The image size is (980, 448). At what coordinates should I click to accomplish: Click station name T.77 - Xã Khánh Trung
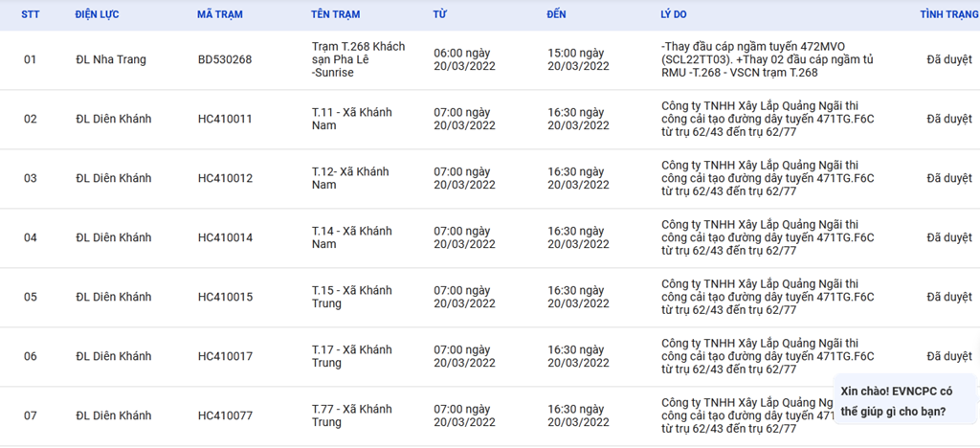pos(351,415)
